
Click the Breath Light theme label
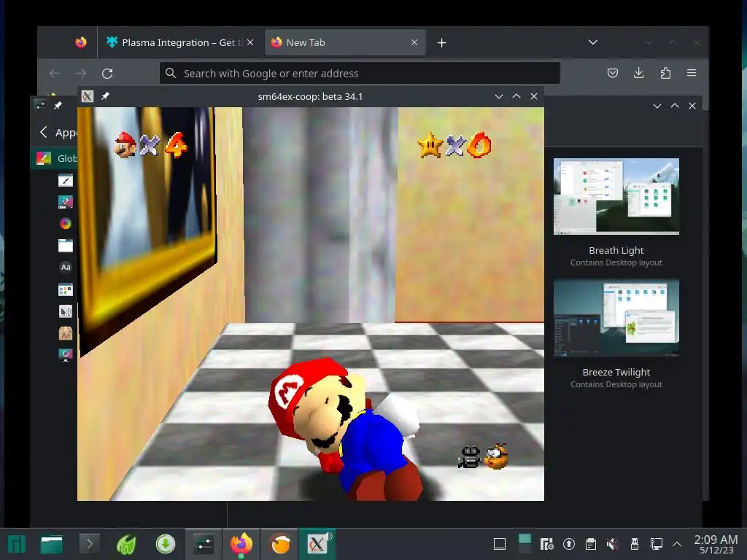pos(616,251)
